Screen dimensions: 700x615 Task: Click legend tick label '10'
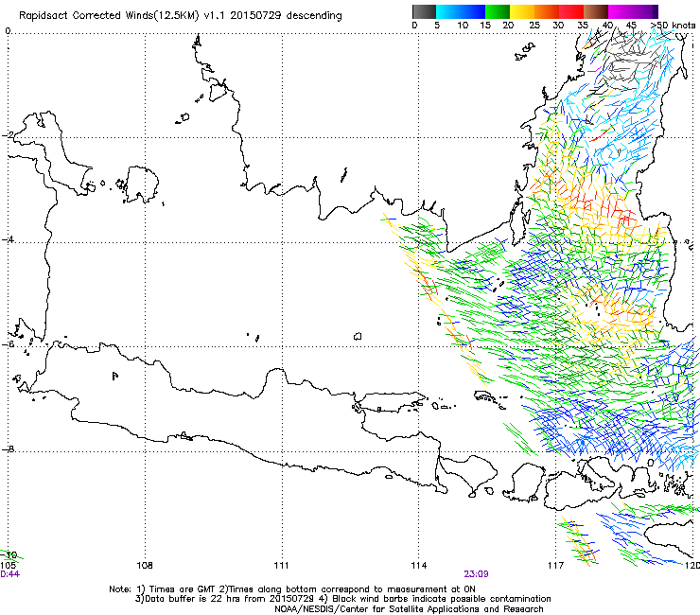463,26
